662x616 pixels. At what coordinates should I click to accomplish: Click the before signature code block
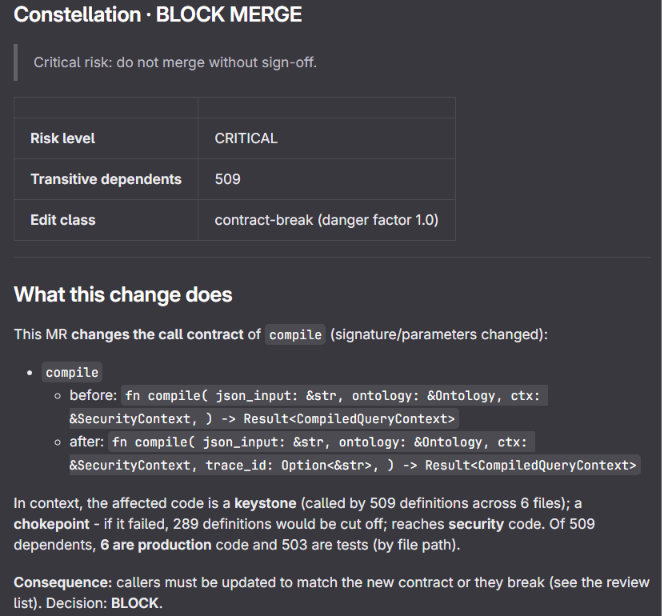308,407
